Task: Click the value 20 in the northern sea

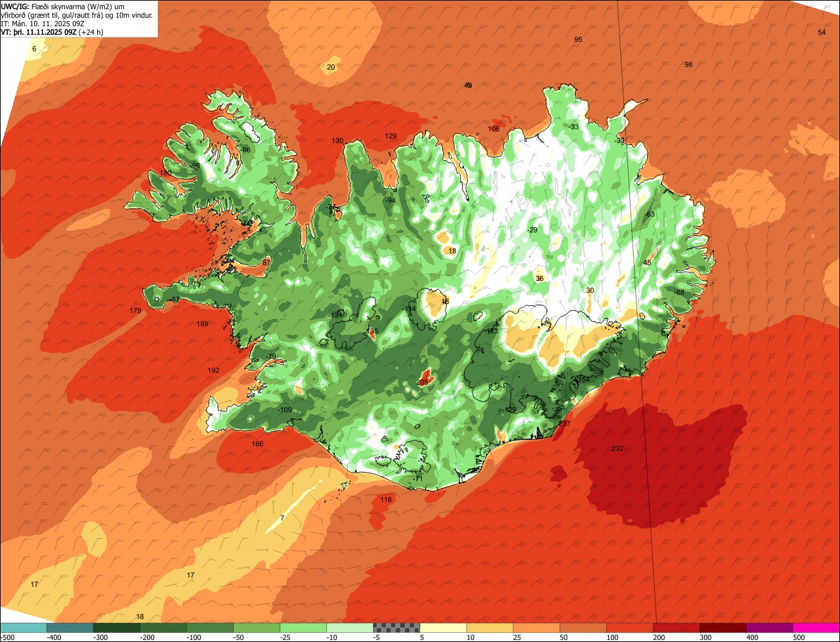Action: coord(331,67)
